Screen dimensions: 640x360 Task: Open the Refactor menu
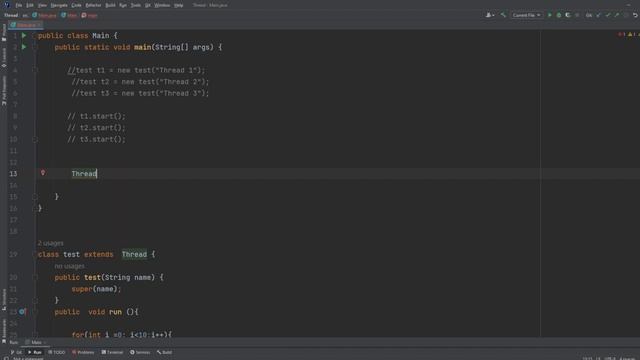coord(93,5)
